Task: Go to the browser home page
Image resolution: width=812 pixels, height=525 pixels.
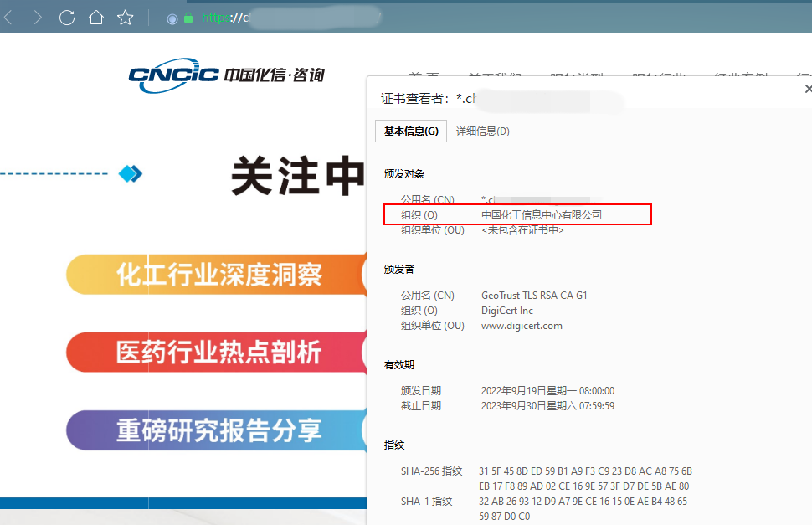Action: 96,18
